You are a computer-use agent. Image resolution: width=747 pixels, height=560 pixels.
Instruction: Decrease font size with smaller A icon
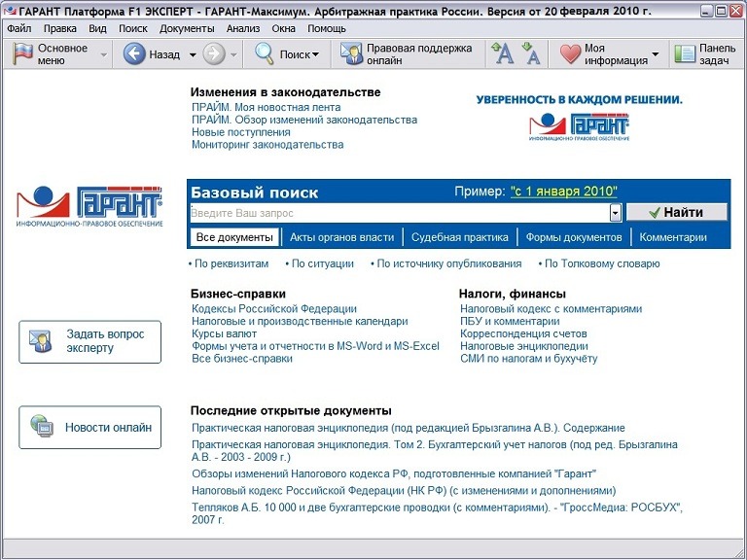pyautogui.click(x=531, y=53)
